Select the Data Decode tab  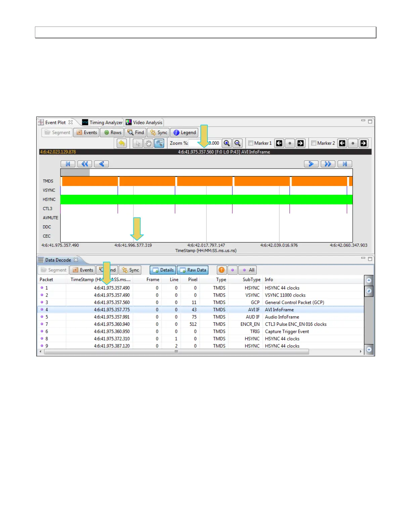(58, 260)
